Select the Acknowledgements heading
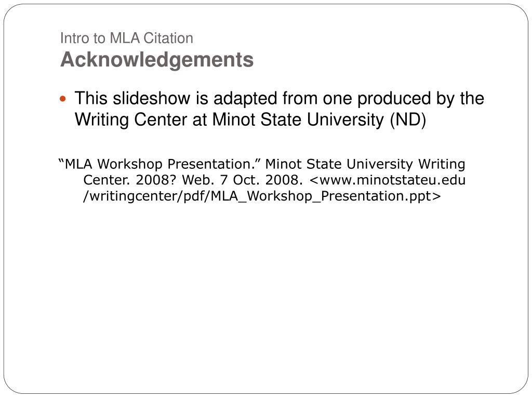The height and width of the screenshot is (399, 532). tap(157, 60)
